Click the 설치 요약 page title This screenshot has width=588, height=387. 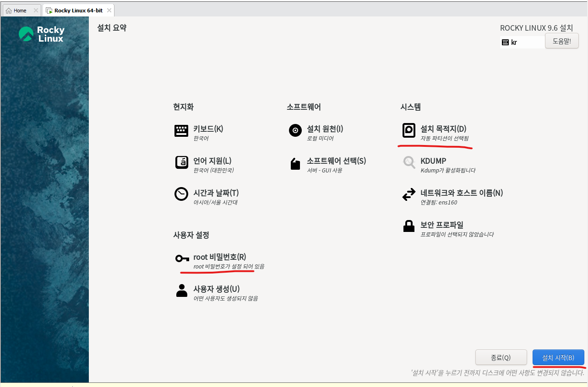pos(112,27)
